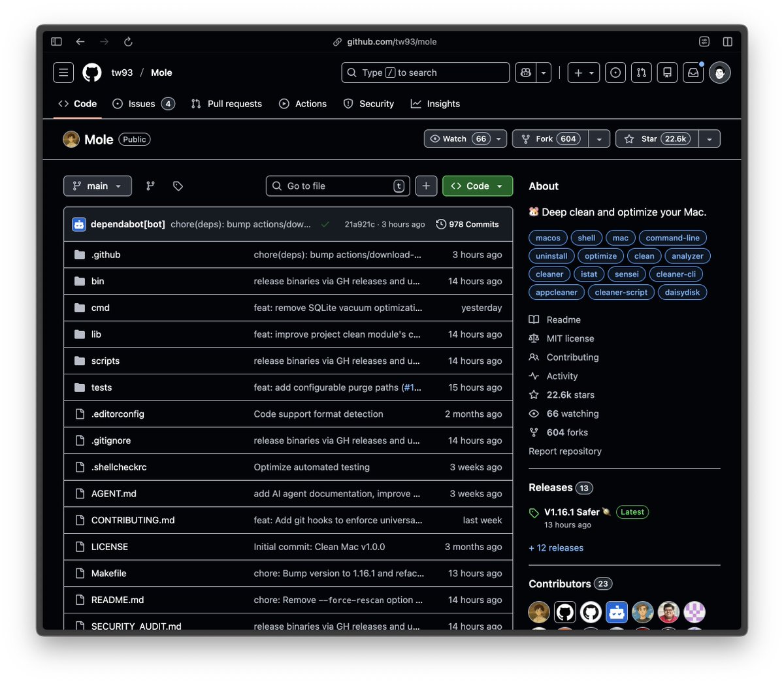Expand the Fork options dropdown arrow
This screenshot has width=784, height=684.
click(x=599, y=138)
